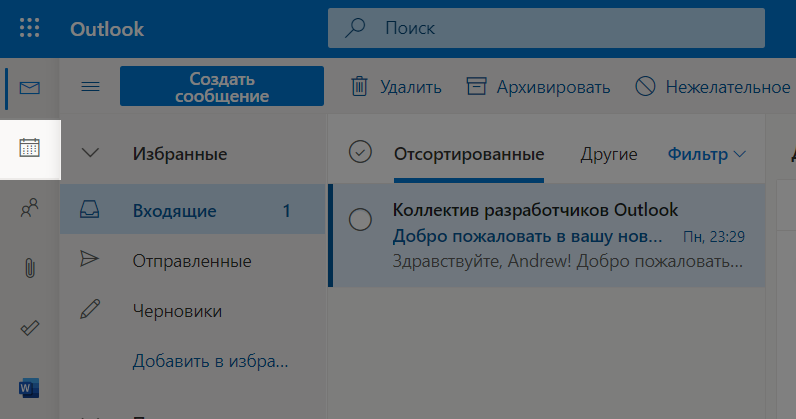Switch to the Другие tab
Image resolution: width=796 pixels, height=419 pixels.
pos(609,154)
